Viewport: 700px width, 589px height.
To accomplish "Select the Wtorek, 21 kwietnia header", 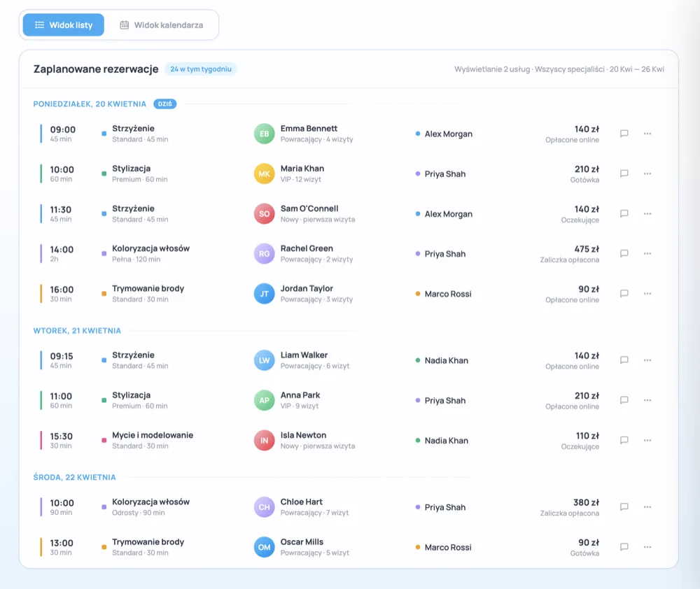I will click(77, 331).
